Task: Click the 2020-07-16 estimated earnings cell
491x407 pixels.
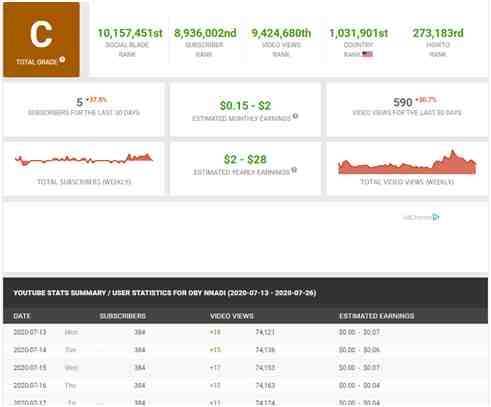Action: point(359,385)
